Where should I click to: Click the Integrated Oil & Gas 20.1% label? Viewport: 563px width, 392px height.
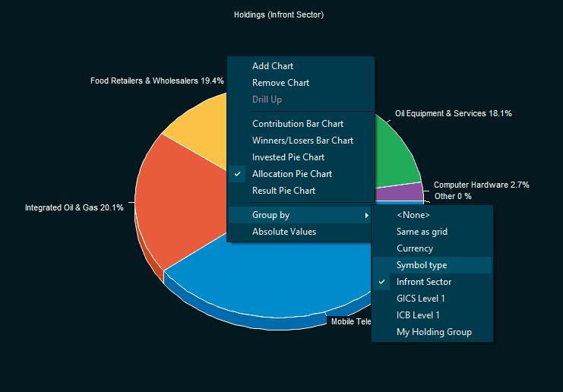pos(74,207)
